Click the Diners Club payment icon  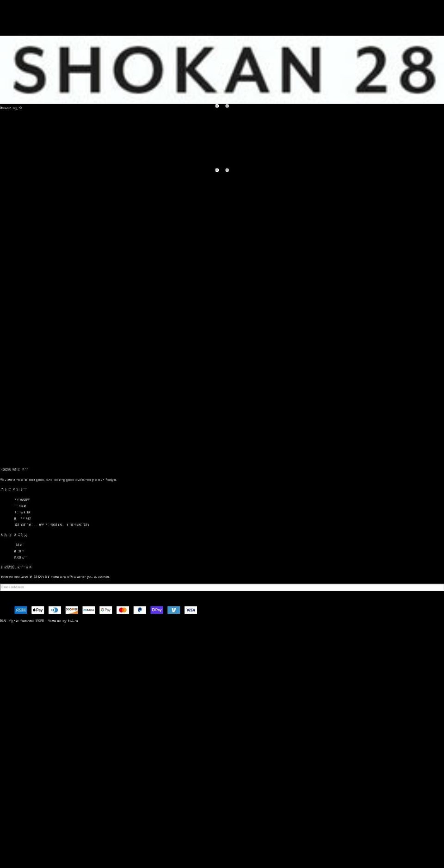click(x=55, y=610)
